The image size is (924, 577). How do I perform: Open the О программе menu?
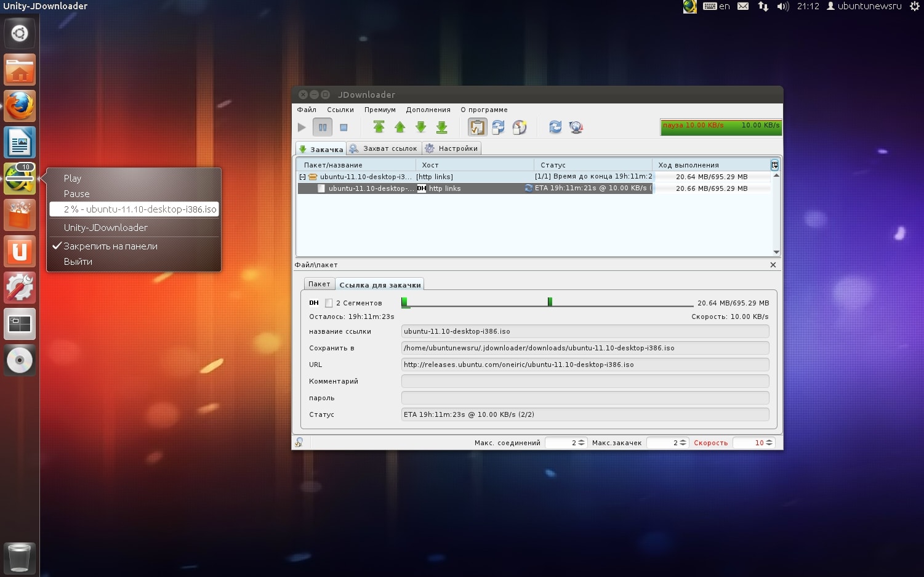point(484,110)
